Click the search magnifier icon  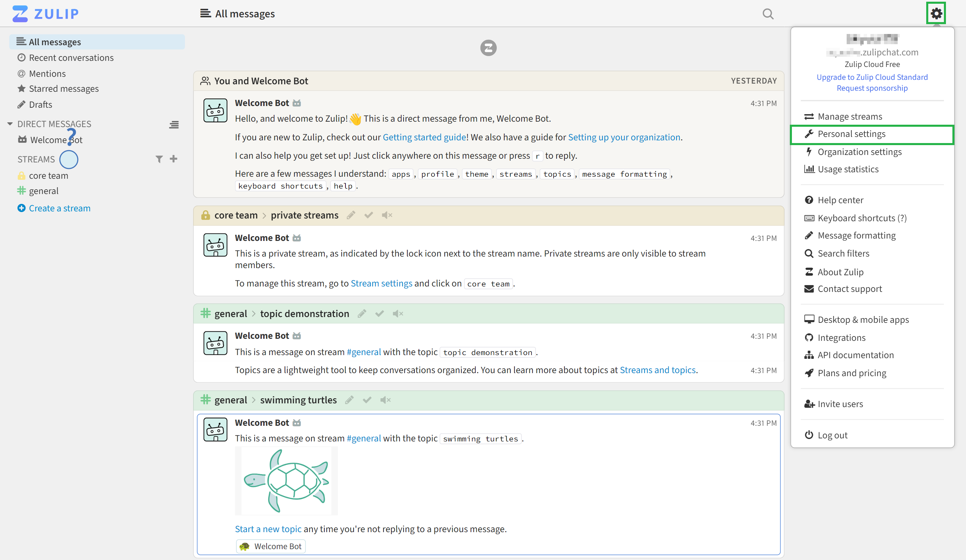click(x=768, y=14)
